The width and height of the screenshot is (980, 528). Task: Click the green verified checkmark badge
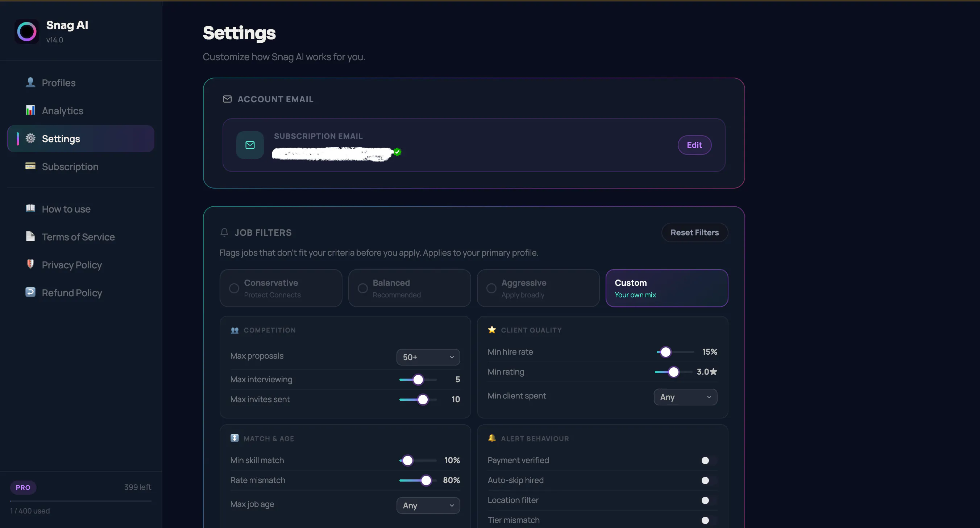[x=398, y=152]
